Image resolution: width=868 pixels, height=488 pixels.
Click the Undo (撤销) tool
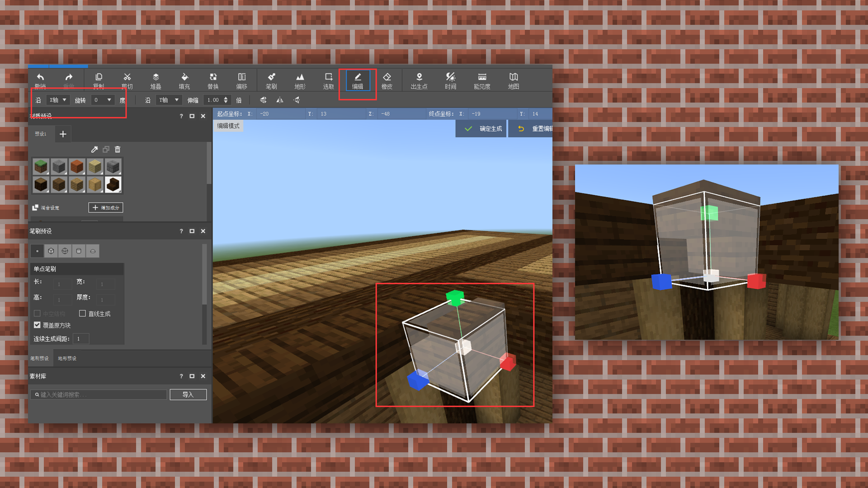point(40,80)
